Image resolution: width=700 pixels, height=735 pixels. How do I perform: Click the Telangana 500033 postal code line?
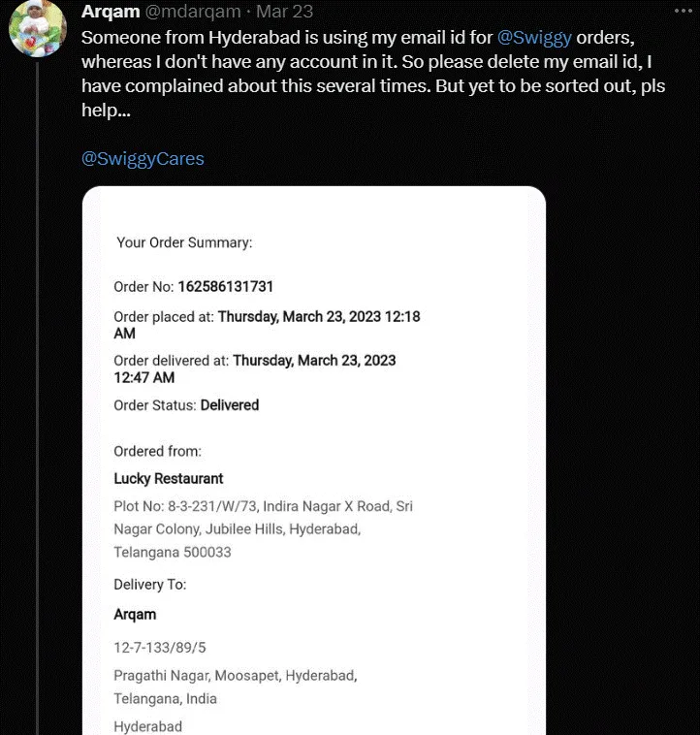(x=173, y=553)
